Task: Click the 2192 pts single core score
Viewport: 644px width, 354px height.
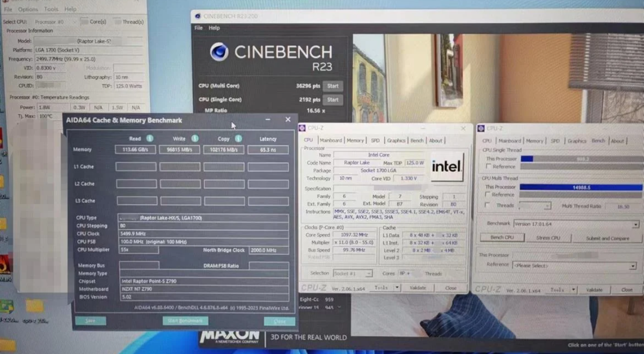Action: coord(310,100)
